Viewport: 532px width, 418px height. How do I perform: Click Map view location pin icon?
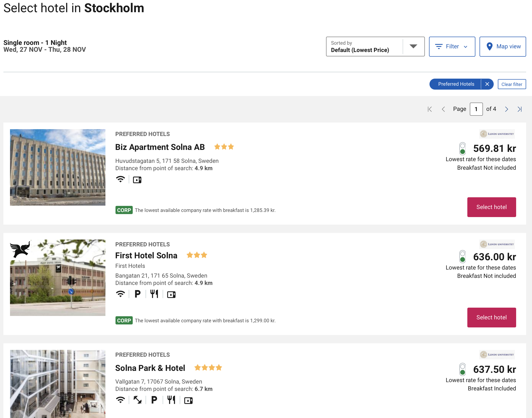[490, 46]
